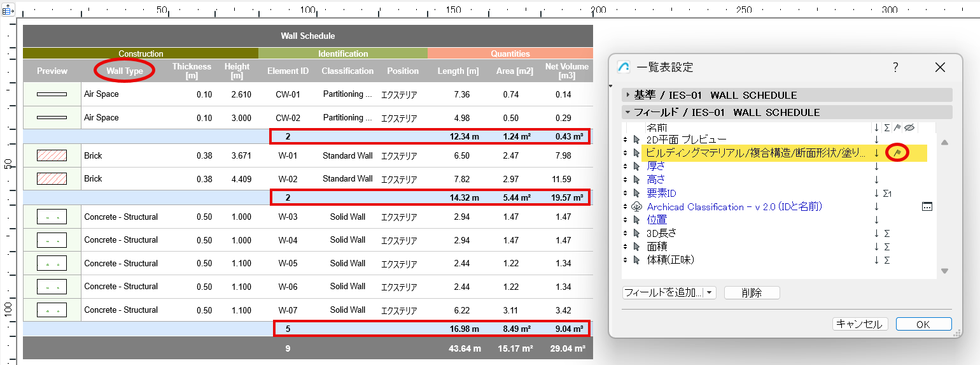Select the Archicad Classification - v 2.0 field
This screenshot has height=365, width=980.
pyautogui.click(x=734, y=206)
